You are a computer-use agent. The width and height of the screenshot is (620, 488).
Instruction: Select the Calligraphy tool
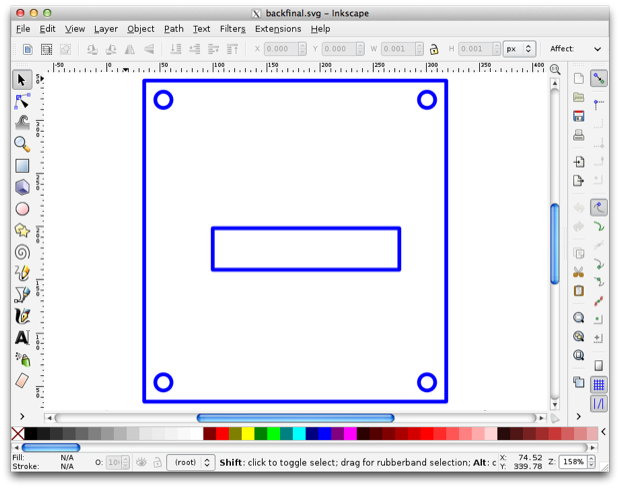22,316
